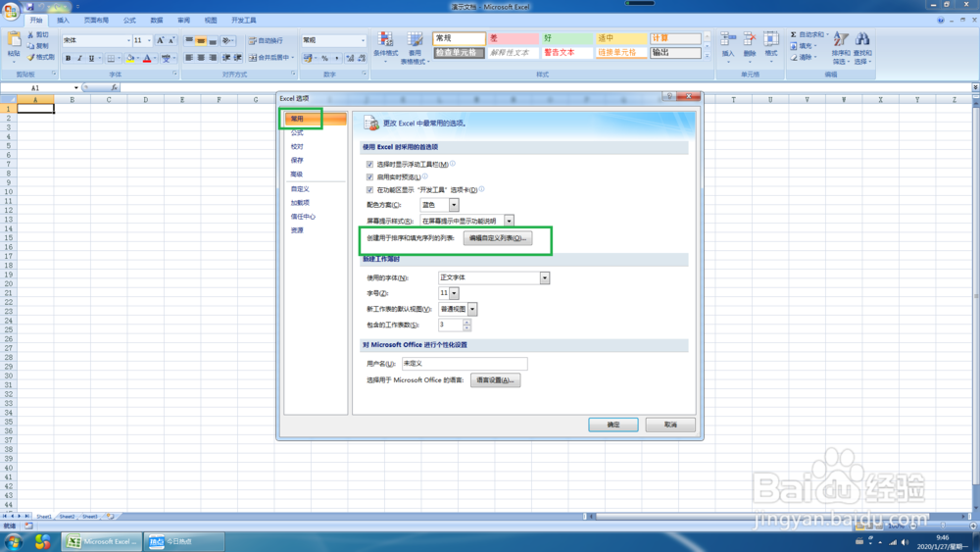
Task: Click the 语言设置 button
Action: [495, 380]
